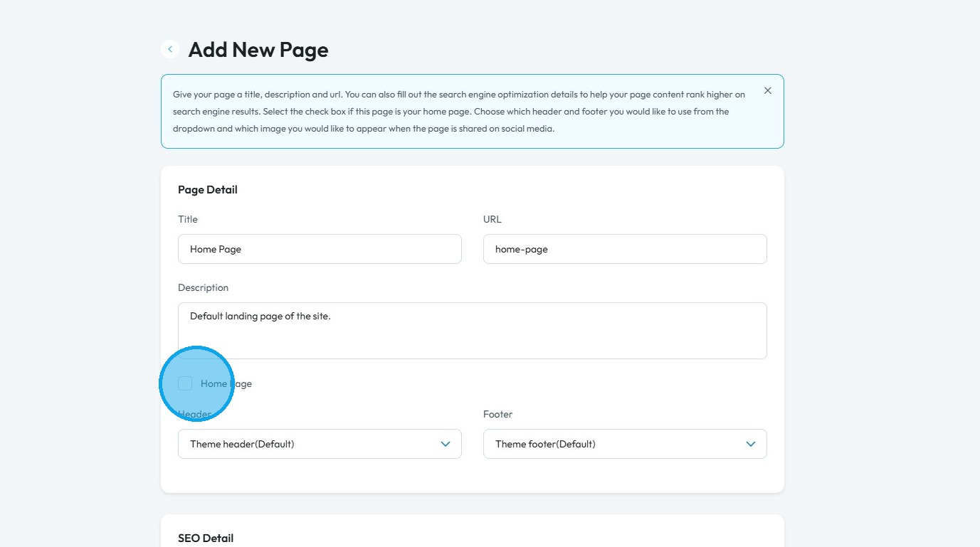Click the Home Page checkbox label text
This screenshot has width=980, height=547.
[x=226, y=384]
